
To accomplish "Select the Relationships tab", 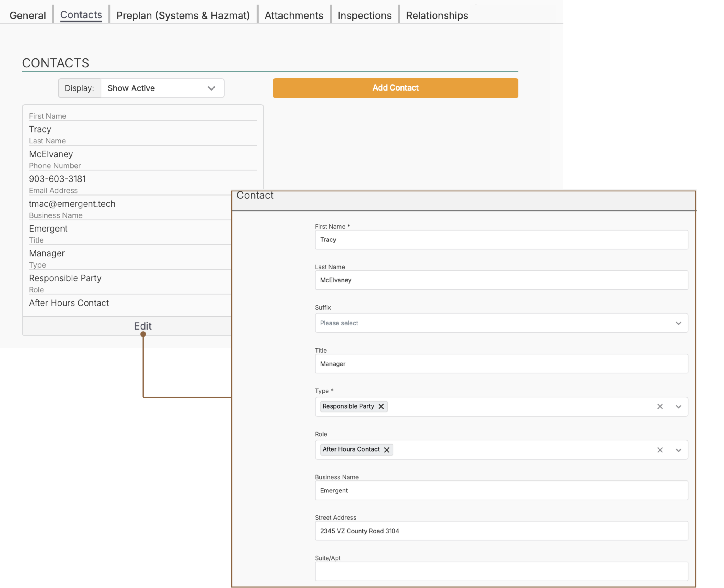I will point(437,16).
